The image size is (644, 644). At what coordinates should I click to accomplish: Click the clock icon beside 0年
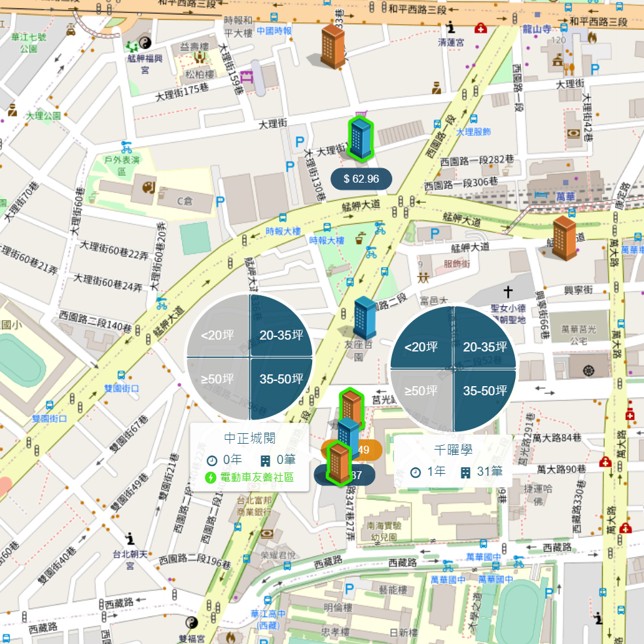click(x=212, y=461)
